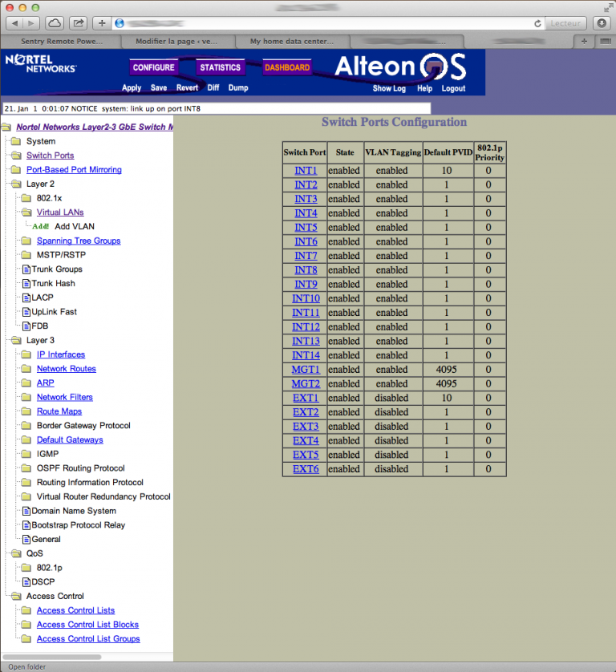This screenshot has width=616, height=672.
Task: Open the EXT1 port link
Action: (306, 398)
